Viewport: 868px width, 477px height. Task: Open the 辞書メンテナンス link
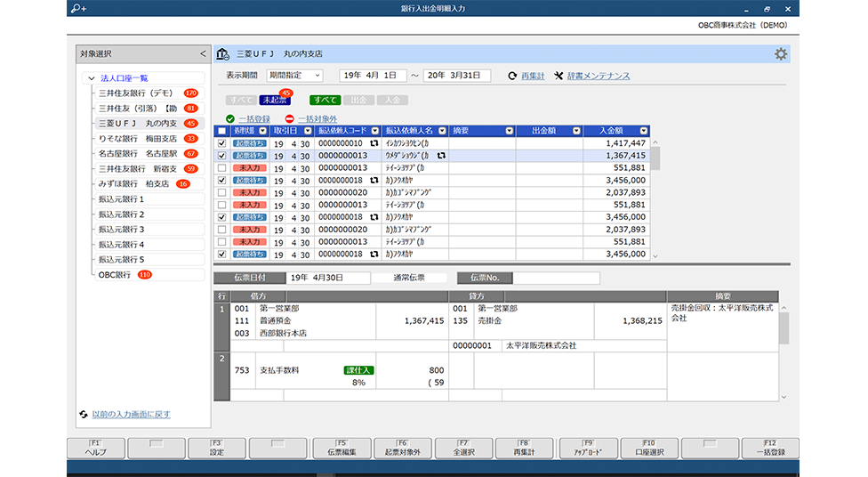pyautogui.click(x=599, y=76)
